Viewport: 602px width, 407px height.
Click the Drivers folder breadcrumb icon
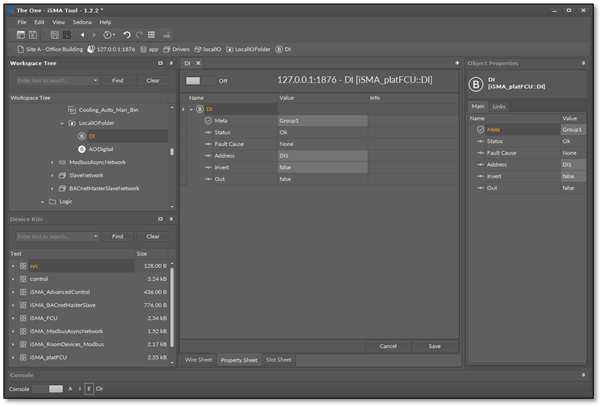tap(168, 48)
